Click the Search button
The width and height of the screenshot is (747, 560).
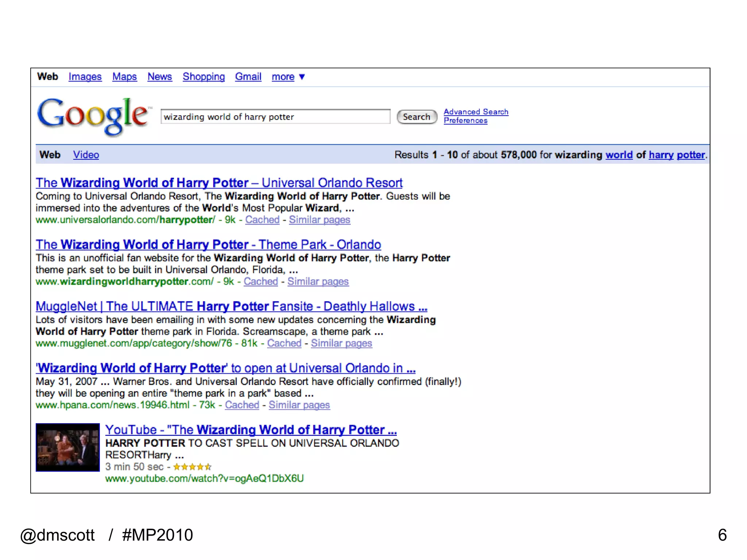coord(417,117)
